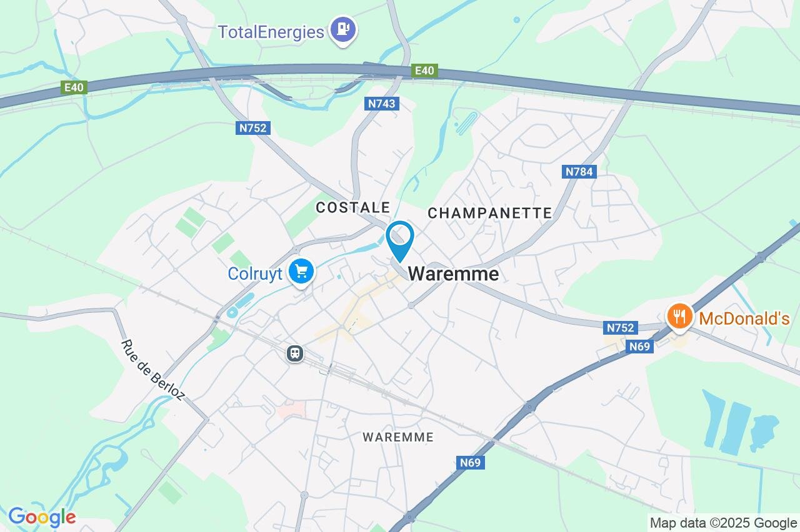Screen dimensions: 800x532
Task: Click the N69 badge near McDonald's
Action: click(x=641, y=347)
